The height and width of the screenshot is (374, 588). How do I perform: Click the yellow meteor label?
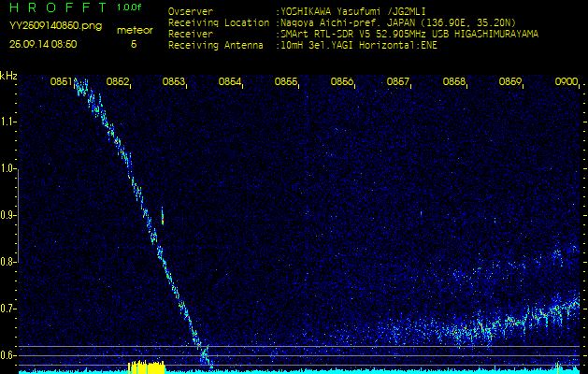pos(133,31)
